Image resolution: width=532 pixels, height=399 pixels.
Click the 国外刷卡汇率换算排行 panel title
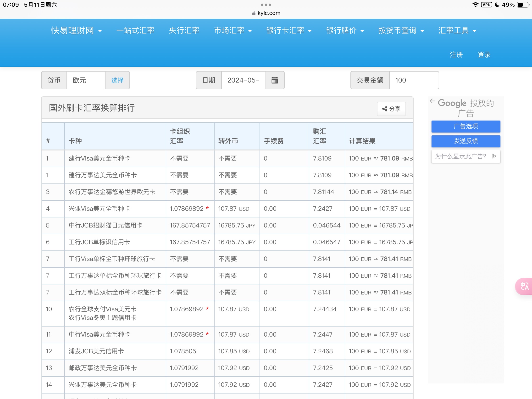point(92,108)
